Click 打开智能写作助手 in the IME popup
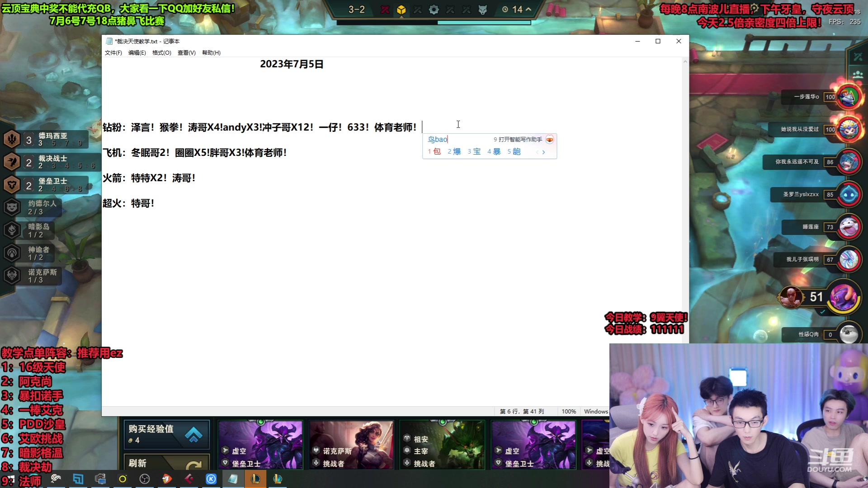The width and height of the screenshot is (868, 488). pyautogui.click(x=518, y=140)
